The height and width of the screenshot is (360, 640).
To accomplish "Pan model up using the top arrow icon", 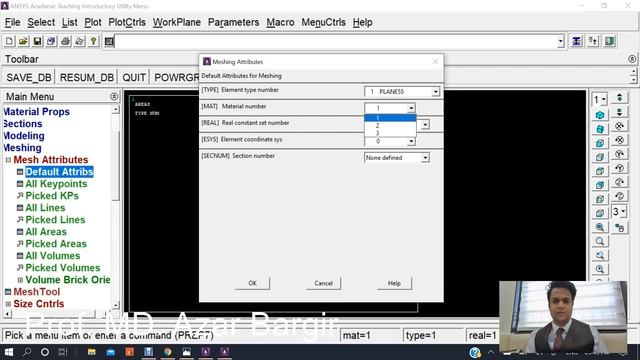I will tap(620, 98).
